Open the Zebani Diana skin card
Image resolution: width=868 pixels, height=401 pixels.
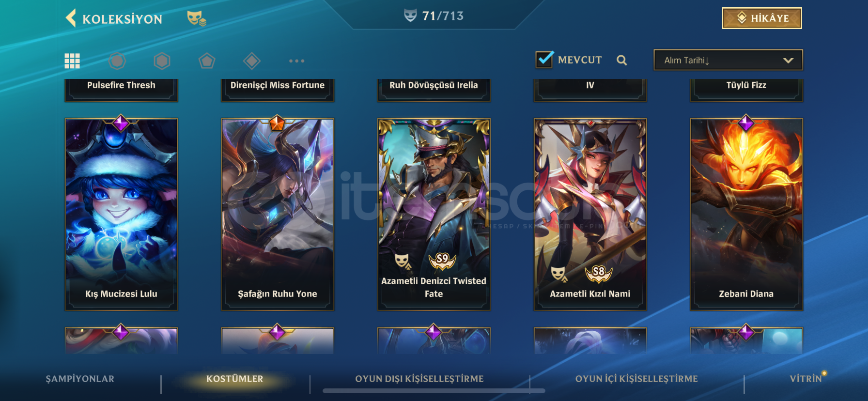coord(746,214)
